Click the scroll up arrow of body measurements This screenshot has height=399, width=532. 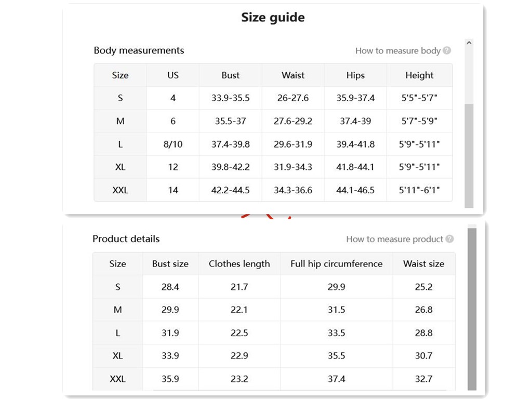[469, 43]
